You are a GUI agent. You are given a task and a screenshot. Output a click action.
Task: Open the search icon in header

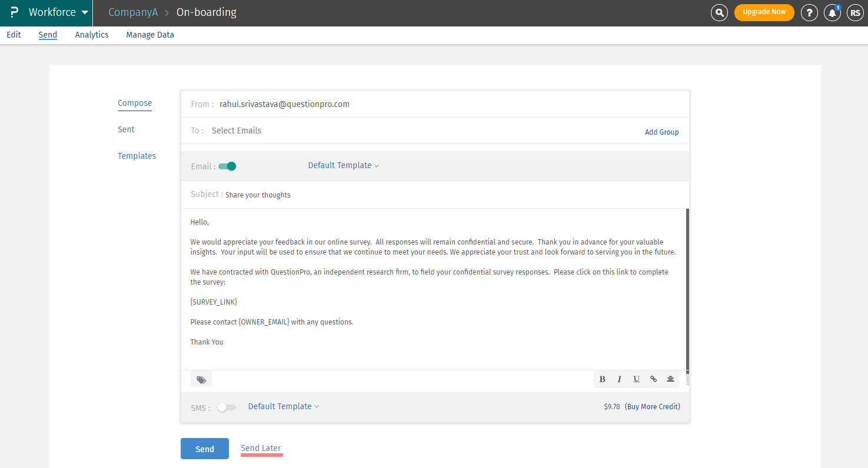pos(719,12)
